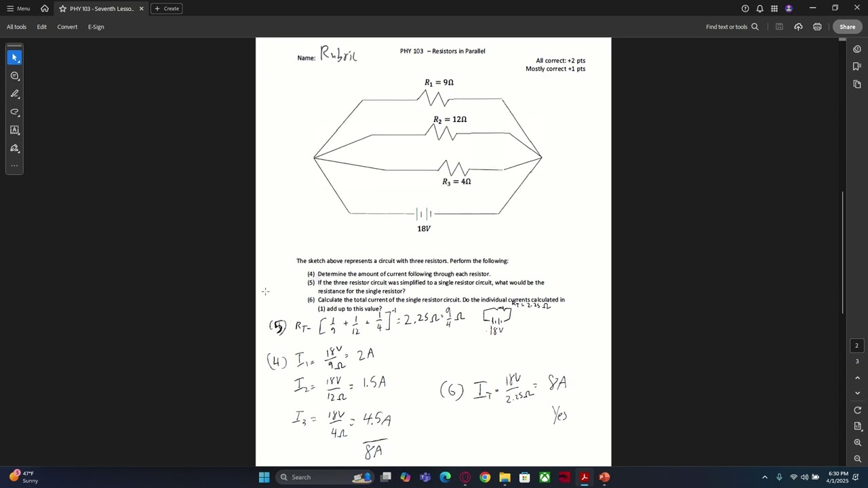
Task: Select the add text box tool
Action: [x=14, y=130]
